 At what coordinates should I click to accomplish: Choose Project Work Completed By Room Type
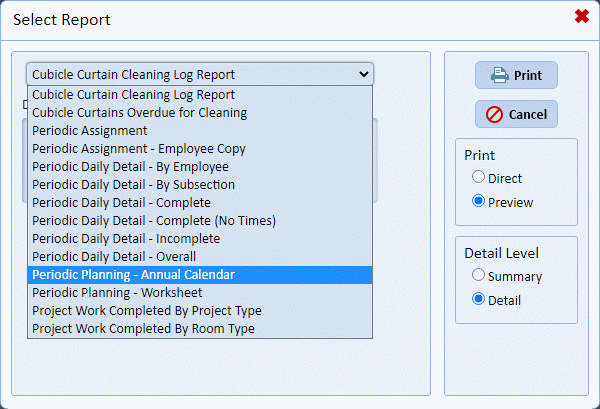pos(143,329)
